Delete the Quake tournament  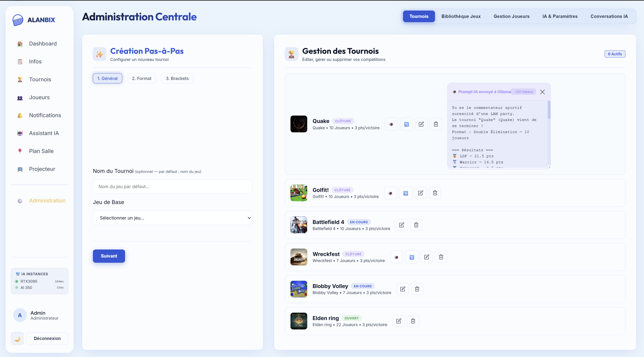click(436, 124)
